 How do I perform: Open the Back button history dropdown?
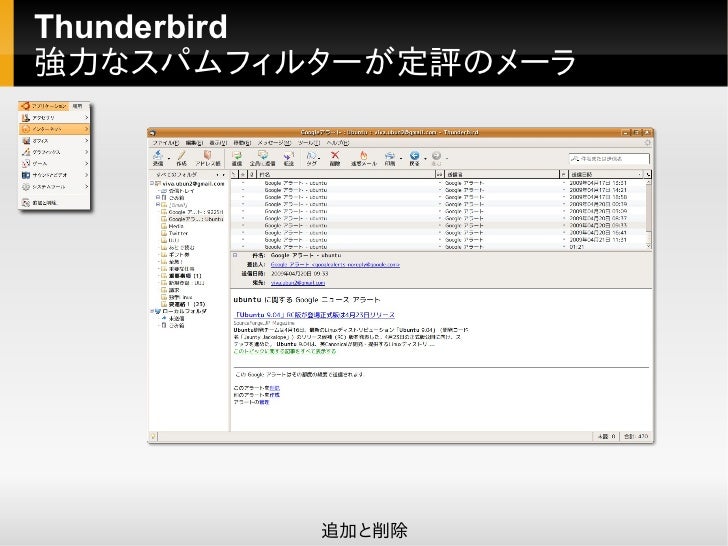(x=425, y=158)
